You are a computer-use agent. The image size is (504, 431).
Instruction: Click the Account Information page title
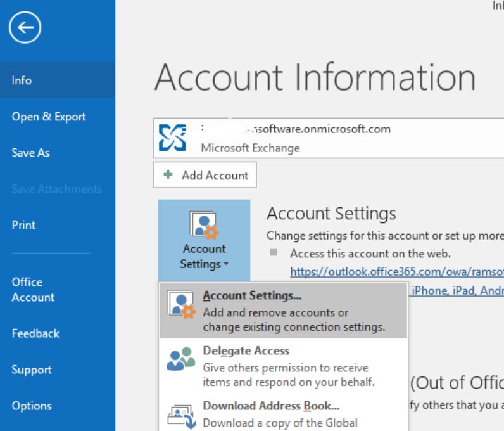tap(315, 77)
